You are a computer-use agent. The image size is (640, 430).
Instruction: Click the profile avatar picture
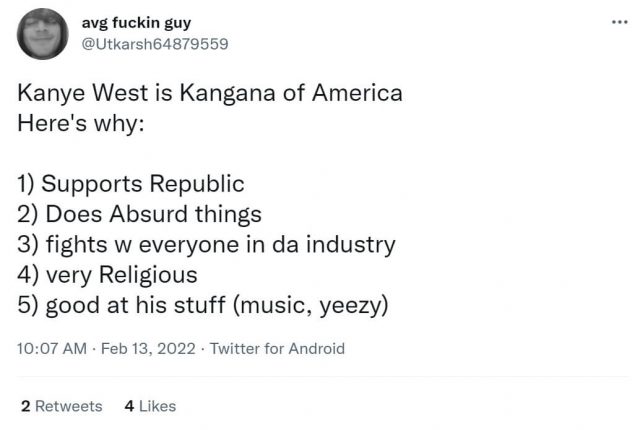(44, 33)
